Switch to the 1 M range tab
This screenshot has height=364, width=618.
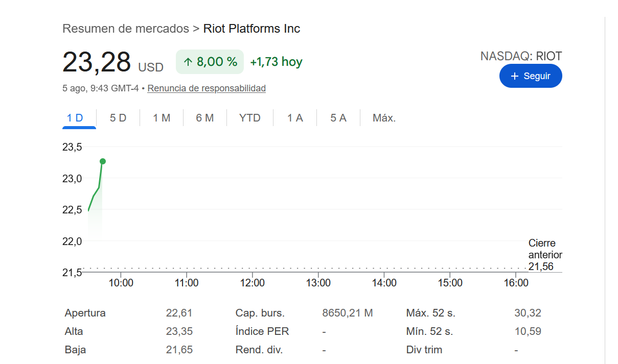[x=162, y=118]
